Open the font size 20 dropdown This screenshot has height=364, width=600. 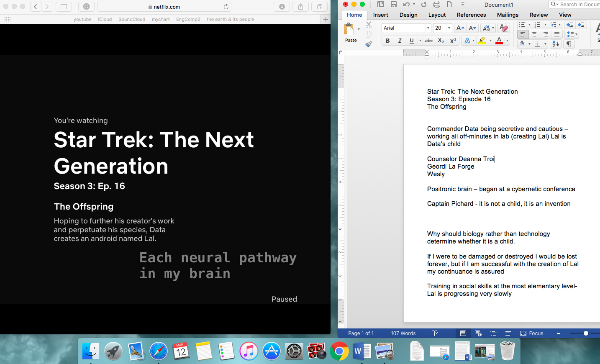coord(449,28)
